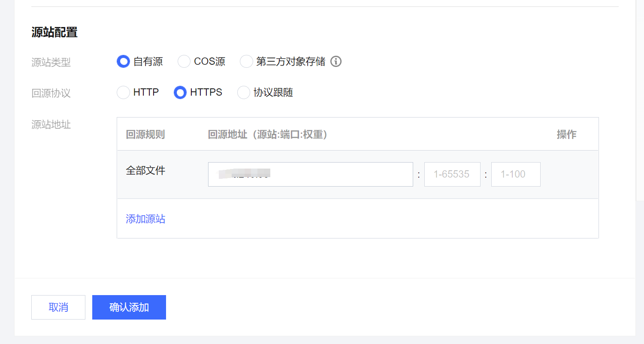Focus the port field showing 1-65535
The image size is (644, 344).
click(452, 174)
